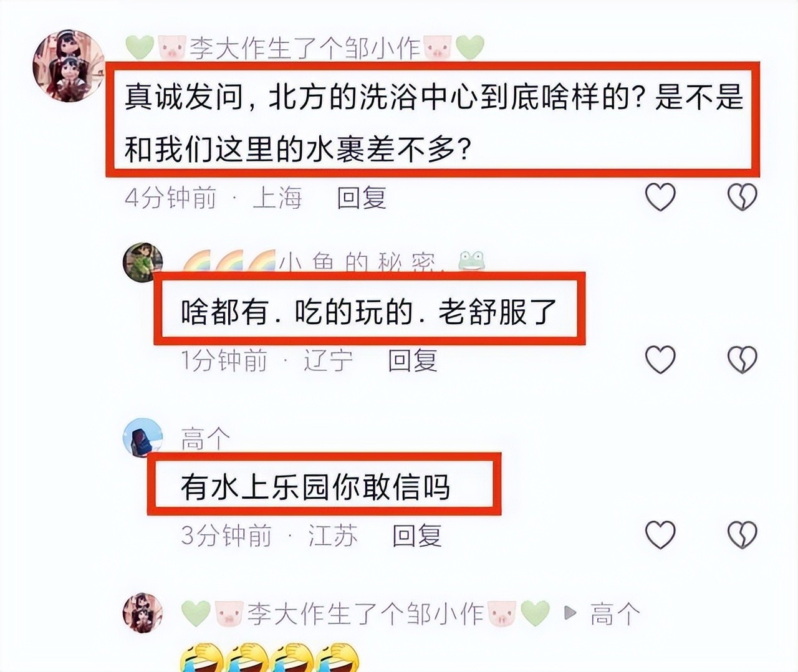798x672 pixels.
Task: Like the 江苏 reply about 水上乐园
Action: [x=660, y=535]
